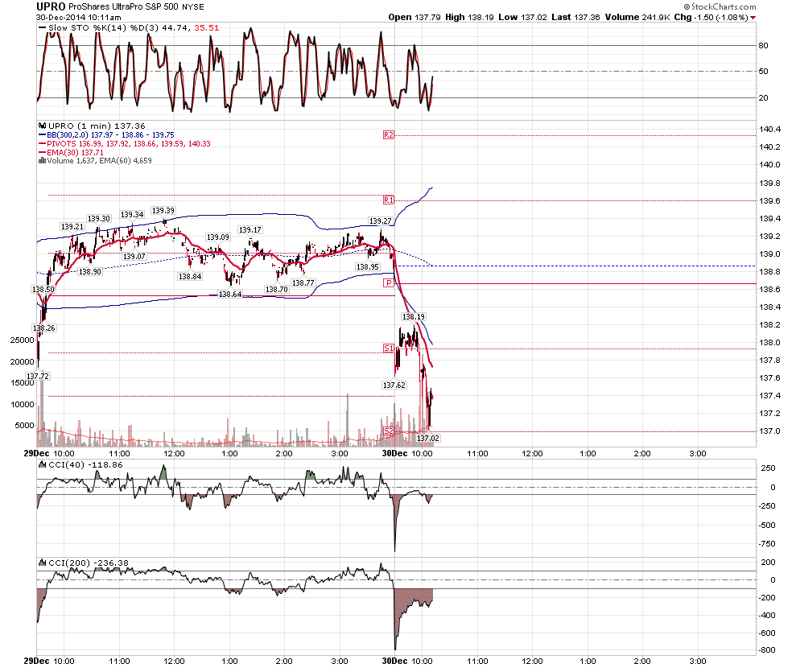Screen dimensions: 796x672
Task: Click the 138.64 price low label
Action: (x=230, y=294)
